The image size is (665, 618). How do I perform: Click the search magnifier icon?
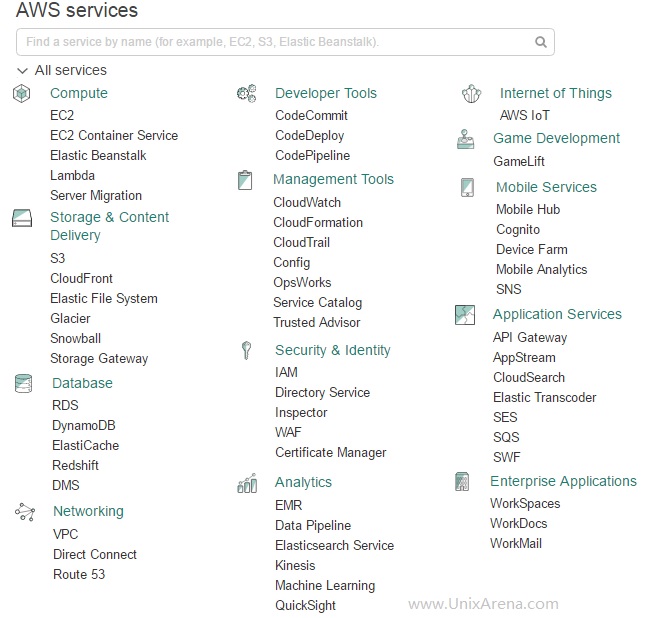(541, 42)
